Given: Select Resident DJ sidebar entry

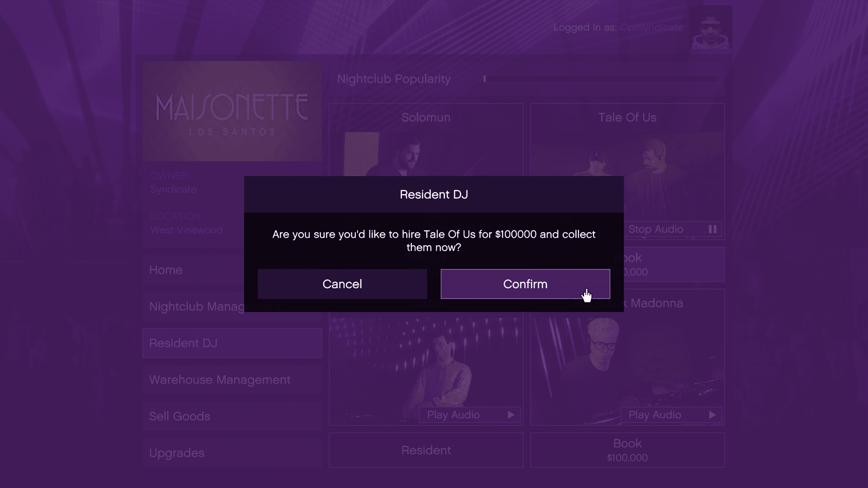Looking at the screenshot, I should click(232, 343).
